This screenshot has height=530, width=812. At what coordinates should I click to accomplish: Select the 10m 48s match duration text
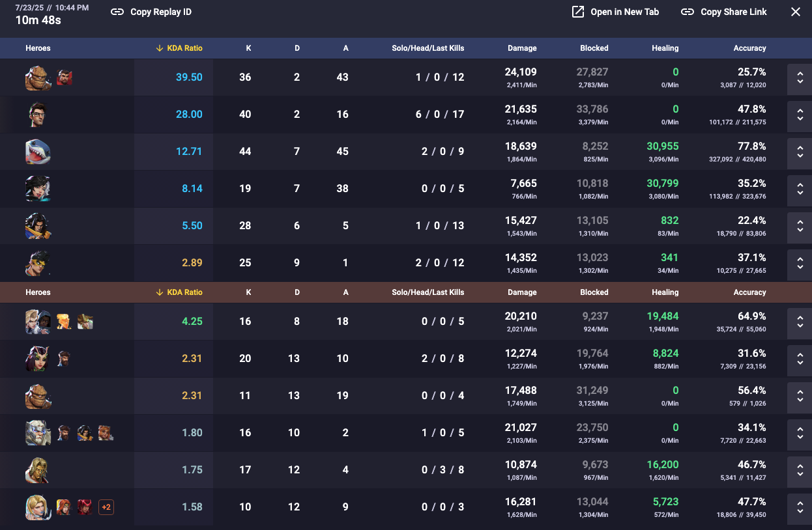click(38, 20)
